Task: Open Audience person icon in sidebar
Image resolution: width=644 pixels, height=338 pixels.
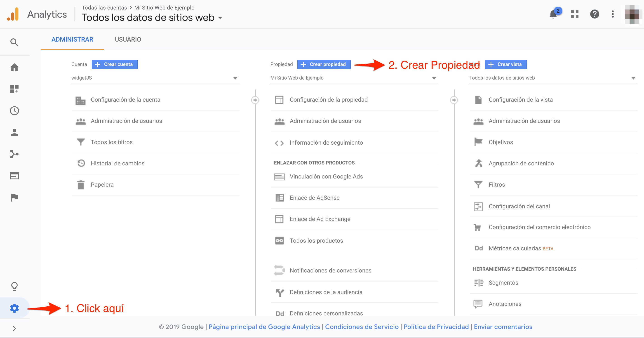Action: tap(14, 132)
